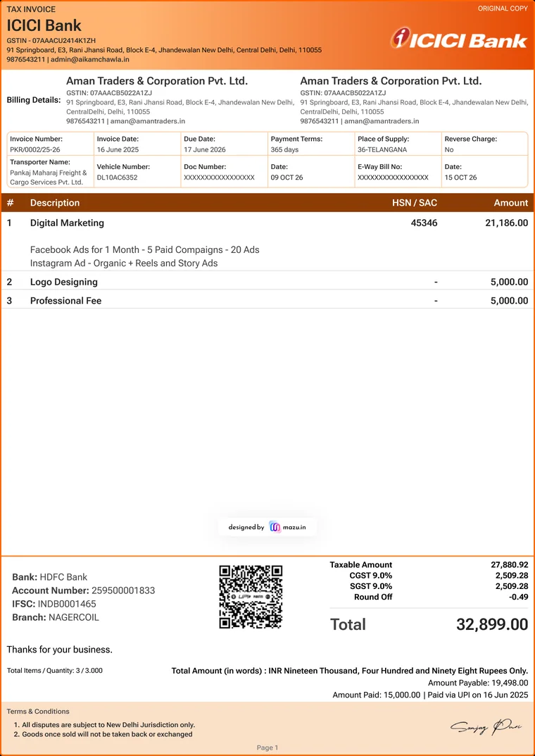Click invoice date 16 June 2025
The image size is (535, 756).
pyautogui.click(x=118, y=149)
